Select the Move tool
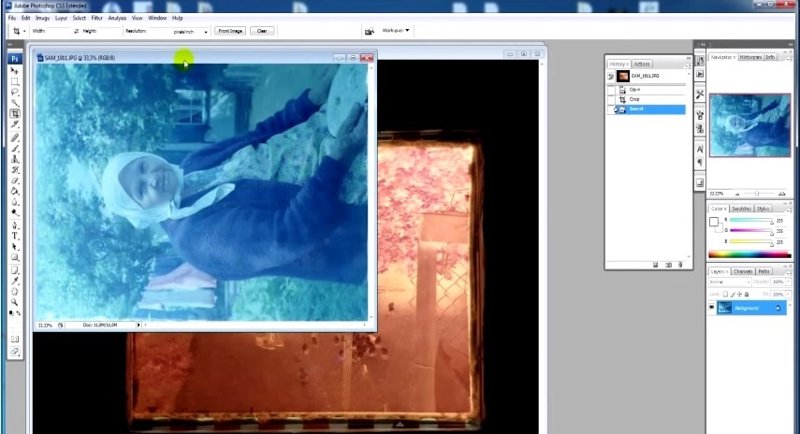The width and height of the screenshot is (800, 434). click(x=15, y=70)
